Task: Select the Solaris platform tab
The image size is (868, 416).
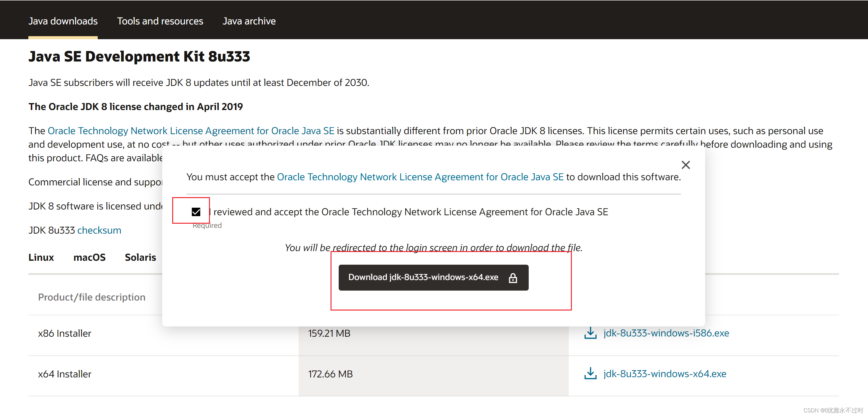Action: coord(140,257)
